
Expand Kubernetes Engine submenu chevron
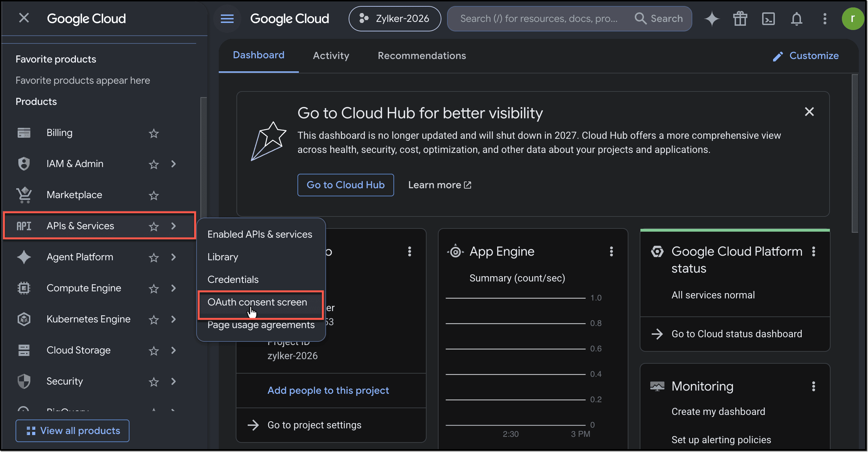[x=174, y=319]
